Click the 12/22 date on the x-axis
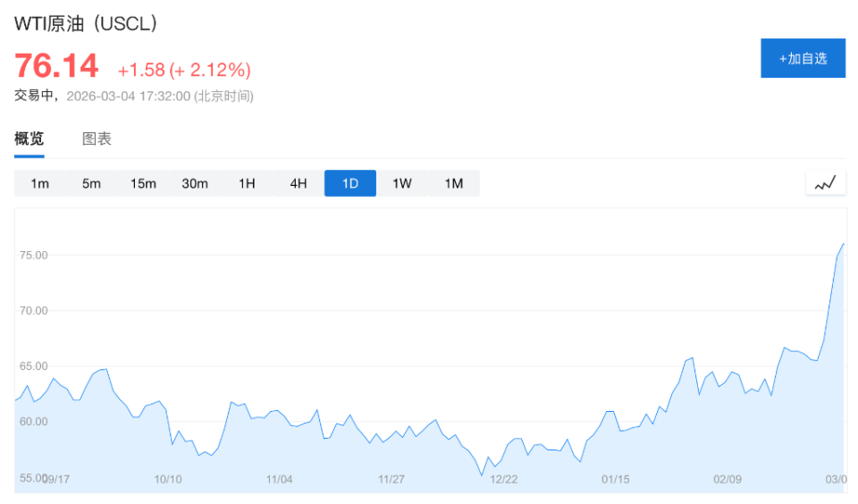Screen dimensions: 858x504 tap(504, 479)
